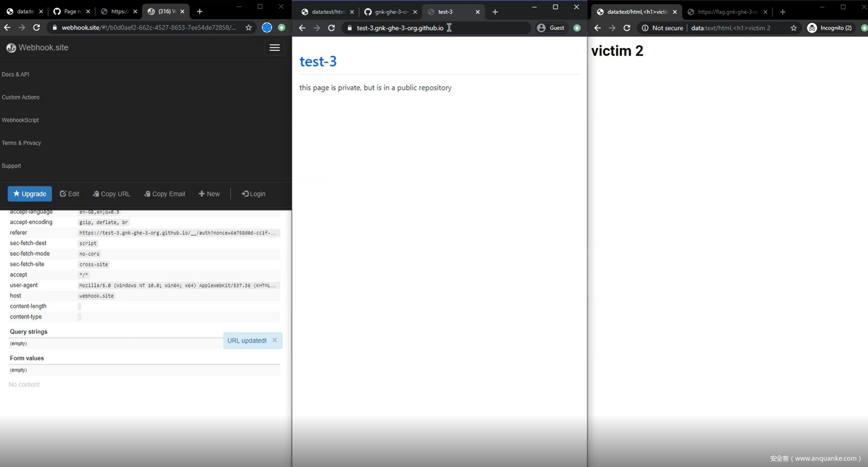Open Custom Actions link
868x467 pixels.
pos(20,97)
